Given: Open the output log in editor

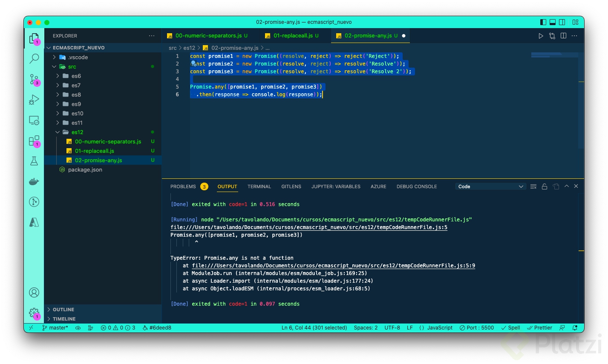Looking at the screenshot, I should [x=556, y=186].
